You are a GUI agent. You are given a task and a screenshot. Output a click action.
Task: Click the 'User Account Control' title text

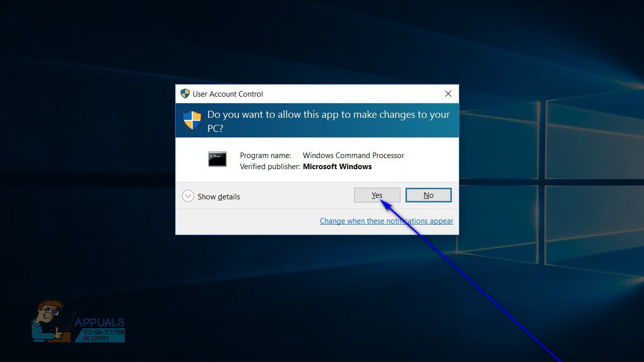[228, 94]
